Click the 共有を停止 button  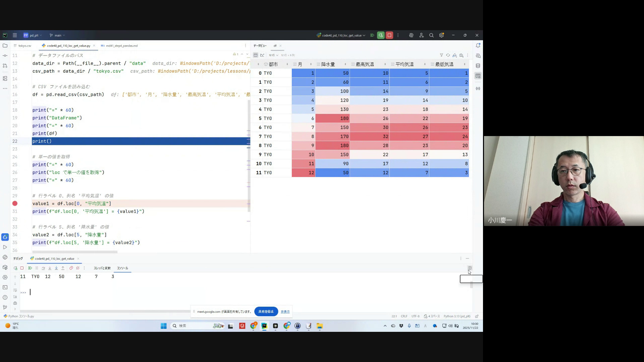(x=266, y=311)
